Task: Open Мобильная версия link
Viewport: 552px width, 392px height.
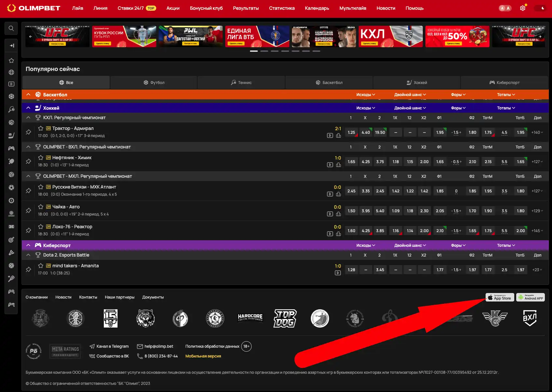Action: [x=203, y=356]
